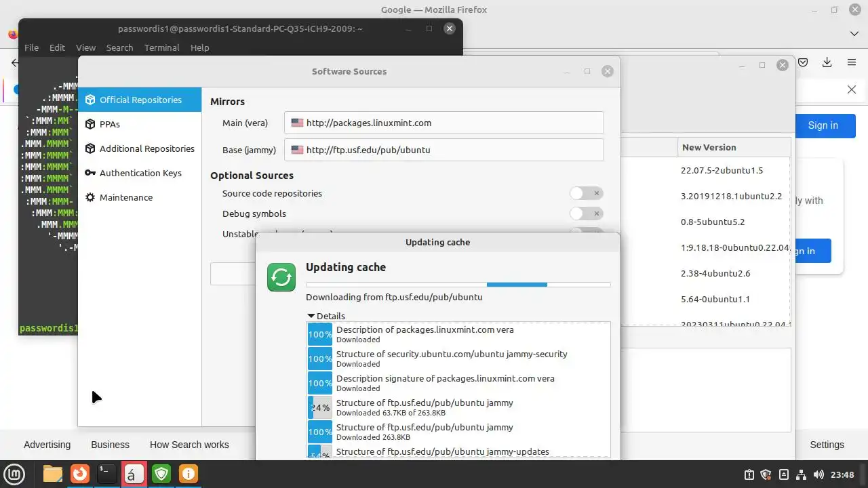Click the orange info taskbar icon

point(189,474)
